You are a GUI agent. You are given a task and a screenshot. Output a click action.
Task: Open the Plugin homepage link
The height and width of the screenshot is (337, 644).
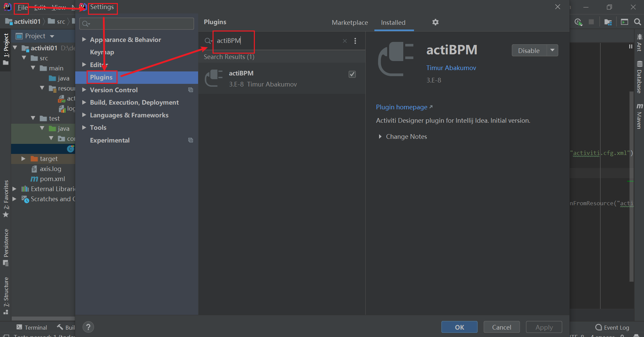(402, 107)
